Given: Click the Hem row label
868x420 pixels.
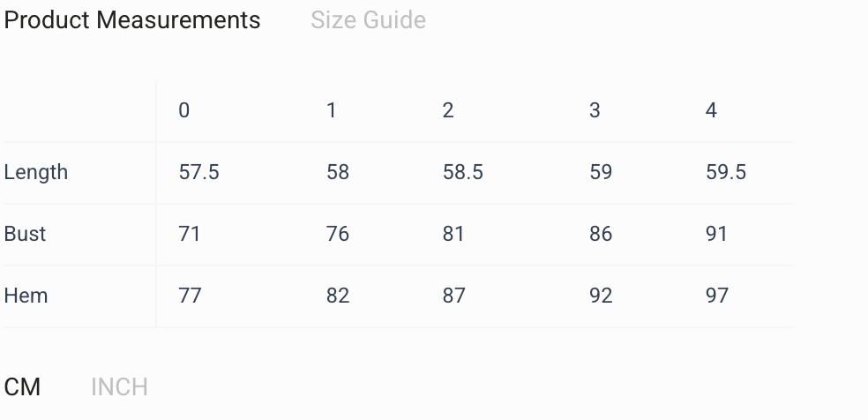Looking at the screenshot, I should pyautogui.click(x=26, y=296).
